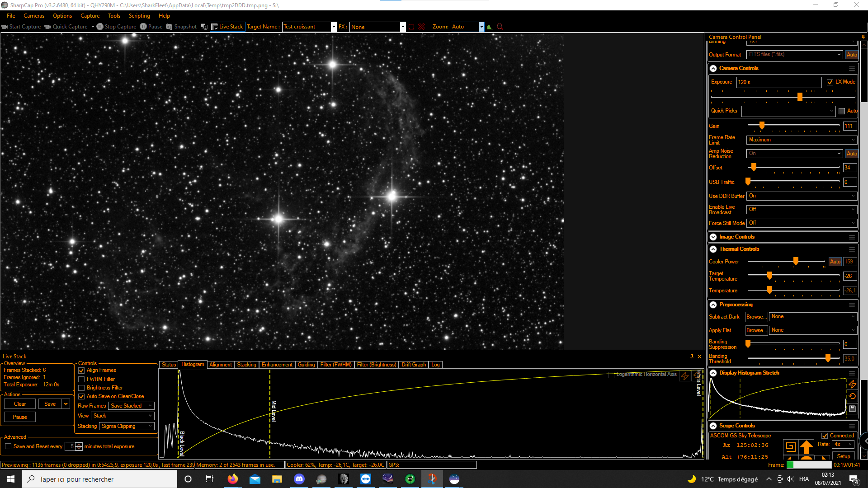The width and height of the screenshot is (868, 488).
Task: Open the Cameras menu
Action: coord(34,16)
